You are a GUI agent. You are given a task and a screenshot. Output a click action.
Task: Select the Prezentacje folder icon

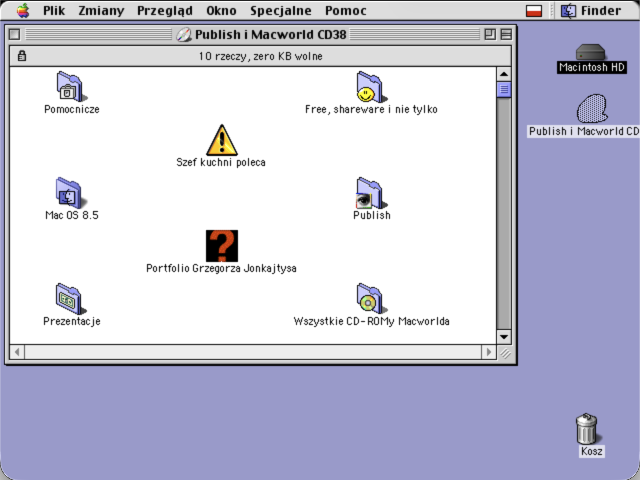pyautogui.click(x=71, y=299)
